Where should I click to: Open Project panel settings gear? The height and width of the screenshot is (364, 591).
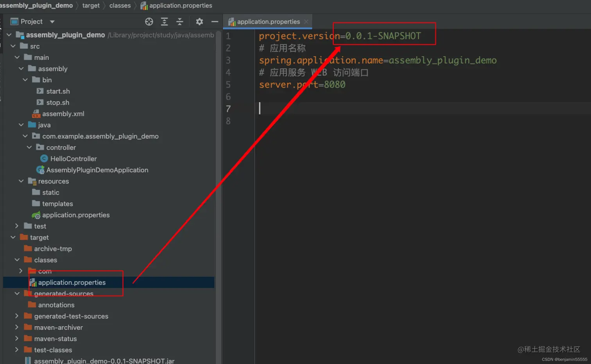click(x=199, y=21)
